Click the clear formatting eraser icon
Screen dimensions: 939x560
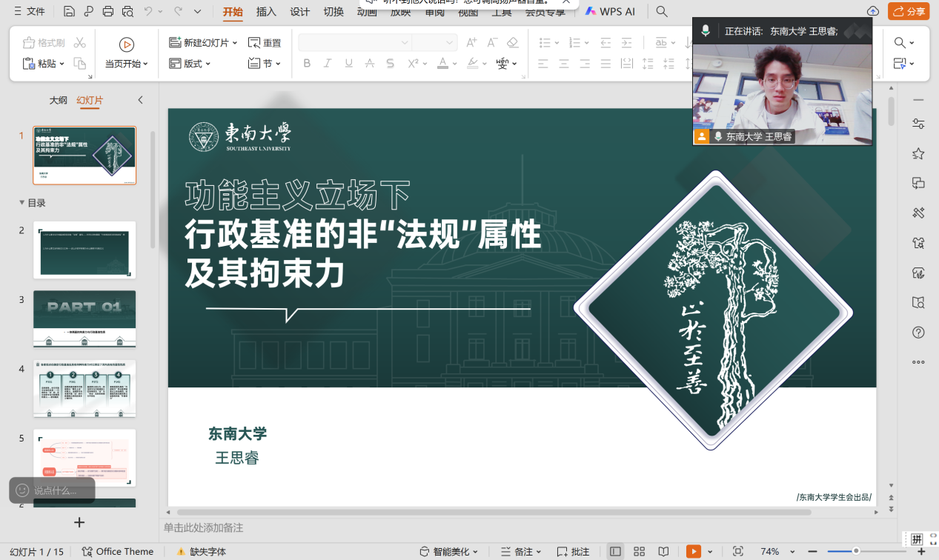512,43
